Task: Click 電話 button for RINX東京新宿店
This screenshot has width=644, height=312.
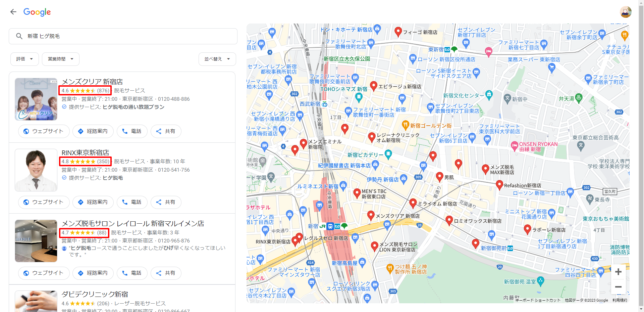Action: (x=132, y=202)
